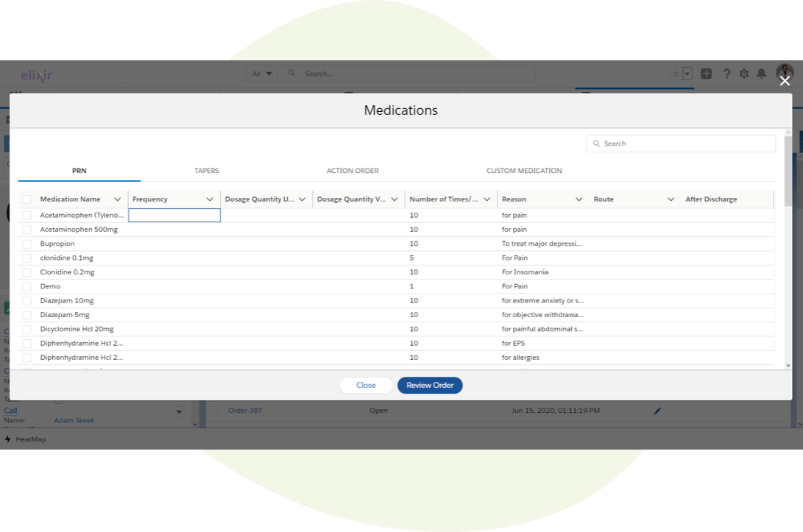The height and width of the screenshot is (532, 803).
Task: Open the setup gear icon
Action: [x=744, y=74]
